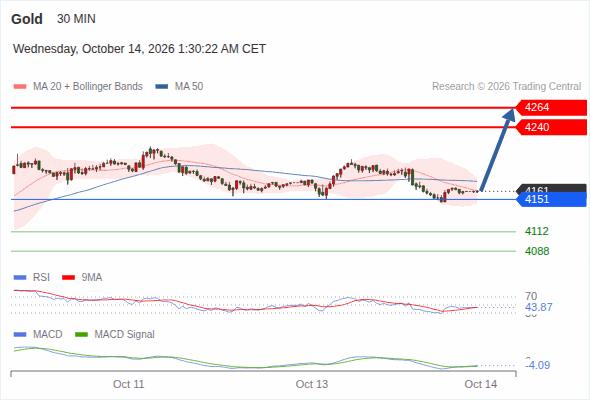Click the 9MA red legend swatch
The height and width of the screenshot is (400, 590).
pos(68,278)
